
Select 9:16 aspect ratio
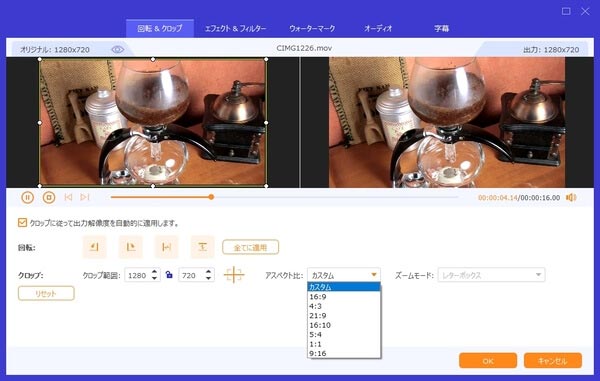344,353
